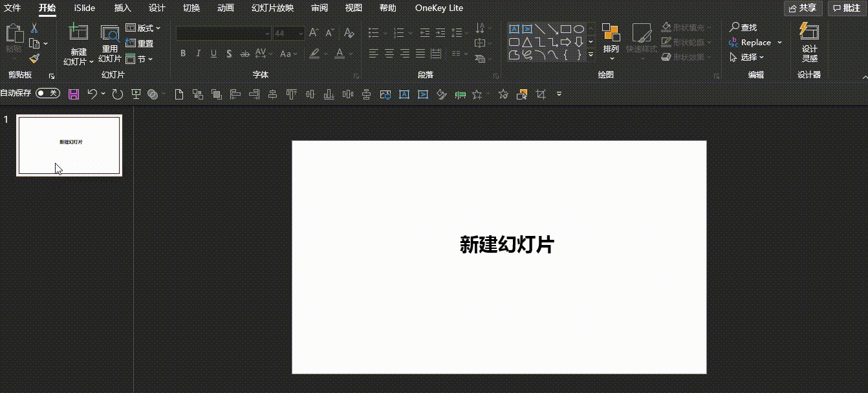Open the 选择 select dropdown
This screenshot has width=868, height=393.
[746, 58]
